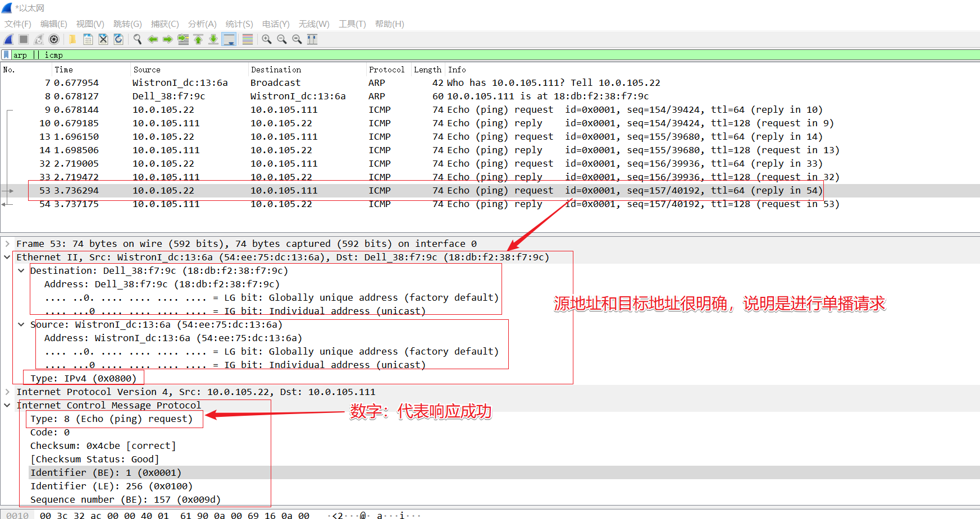Open the 跳转(G) menu

pyautogui.click(x=127, y=24)
